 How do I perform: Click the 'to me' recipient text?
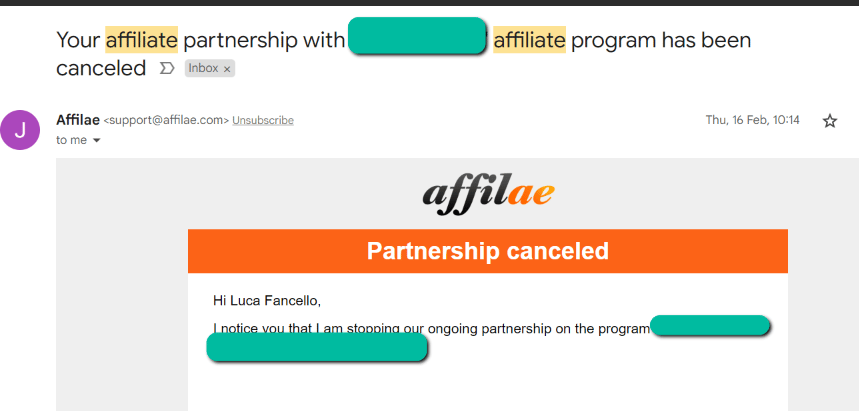tap(71, 140)
